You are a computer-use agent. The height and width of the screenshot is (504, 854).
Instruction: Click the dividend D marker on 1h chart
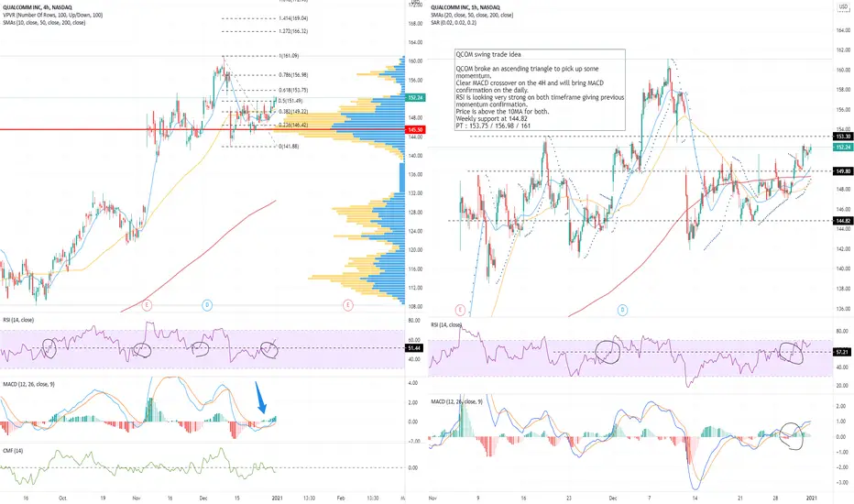622,310
